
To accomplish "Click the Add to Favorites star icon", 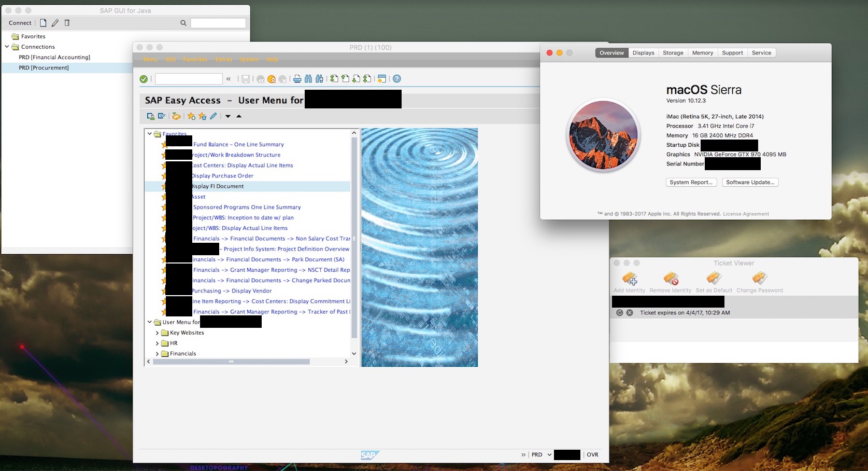I will (191, 116).
